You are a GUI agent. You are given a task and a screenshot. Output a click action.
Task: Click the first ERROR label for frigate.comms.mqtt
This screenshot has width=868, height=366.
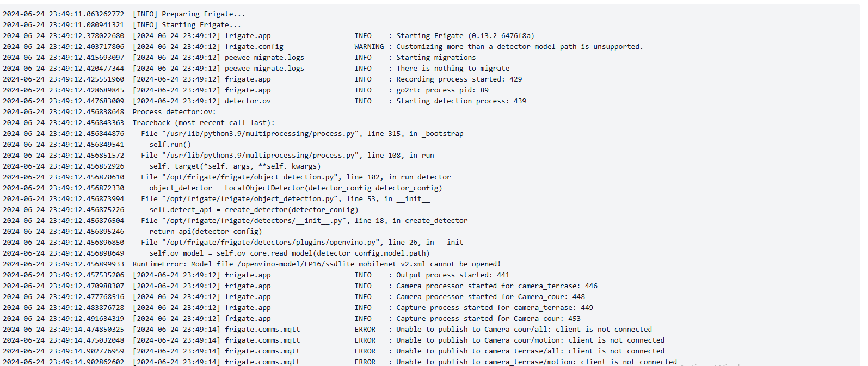[x=365, y=330]
